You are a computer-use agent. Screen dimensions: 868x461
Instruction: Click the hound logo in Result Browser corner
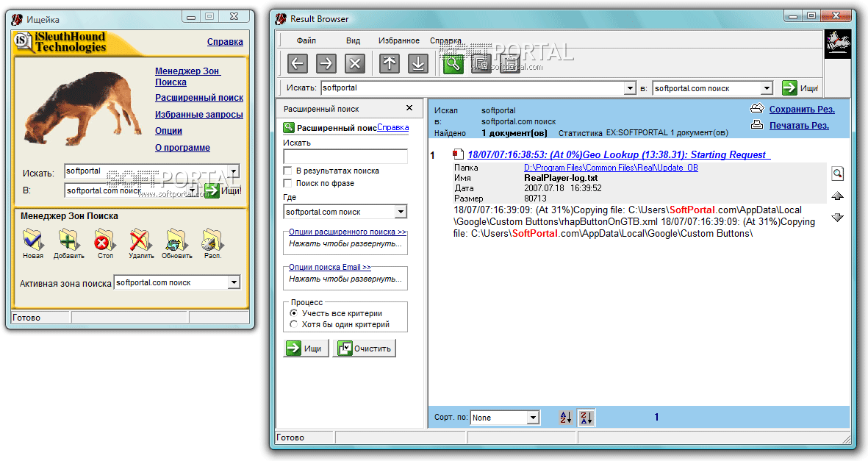click(838, 44)
